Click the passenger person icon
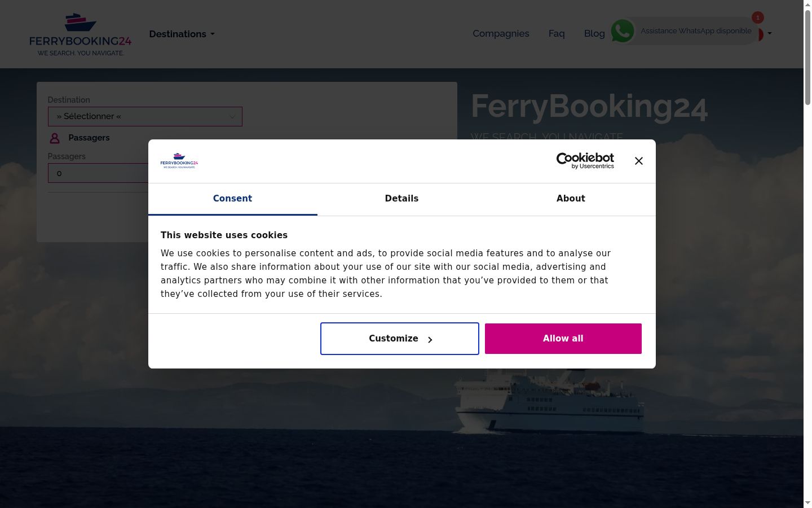The image size is (812, 508). coord(55,138)
